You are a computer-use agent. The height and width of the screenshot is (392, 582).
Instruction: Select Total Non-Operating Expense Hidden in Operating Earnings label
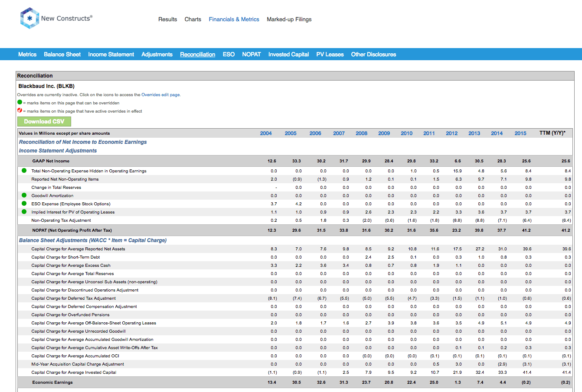pos(89,171)
